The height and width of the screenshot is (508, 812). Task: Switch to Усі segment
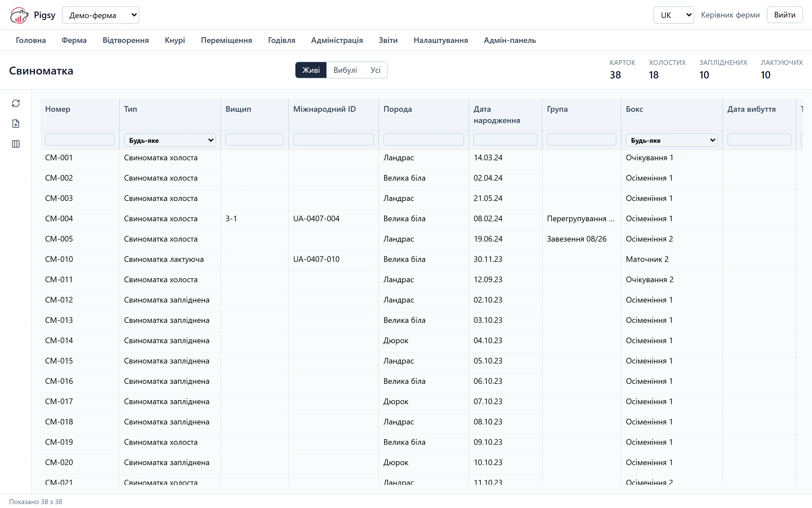coord(376,70)
